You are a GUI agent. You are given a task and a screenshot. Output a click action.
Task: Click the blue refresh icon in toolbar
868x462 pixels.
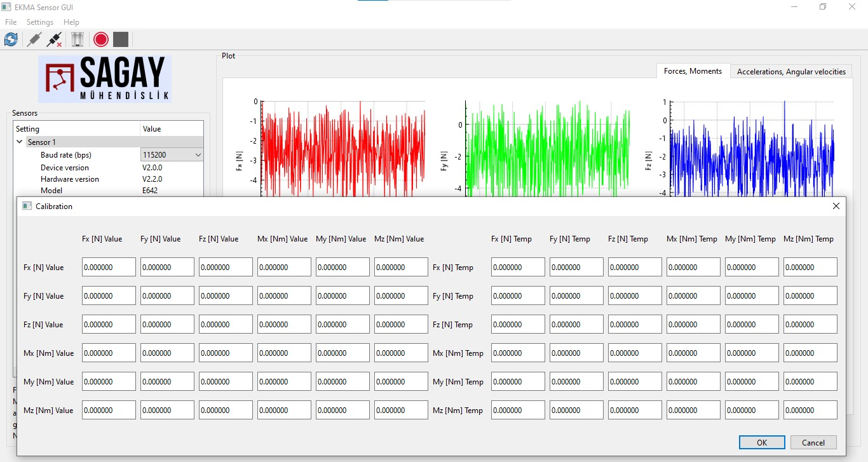[x=11, y=39]
